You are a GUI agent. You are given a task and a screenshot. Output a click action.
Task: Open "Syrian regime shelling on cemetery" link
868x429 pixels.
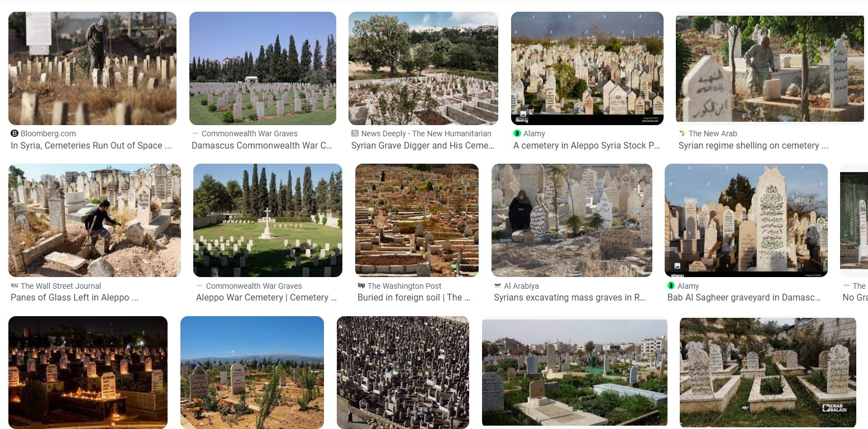[x=753, y=146]
